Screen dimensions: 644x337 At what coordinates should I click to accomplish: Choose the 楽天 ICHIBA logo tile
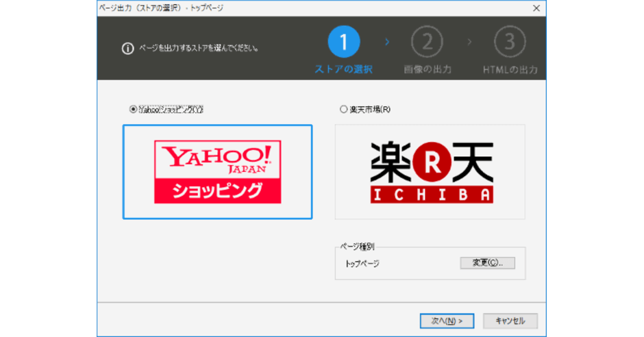tap(430, 172)
